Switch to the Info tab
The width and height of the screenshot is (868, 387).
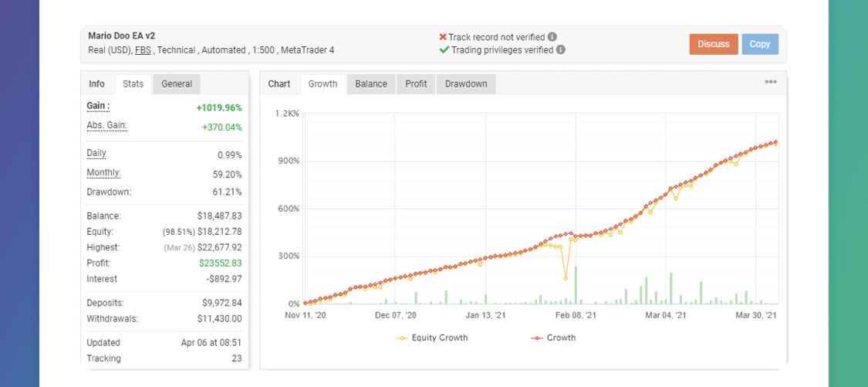pyautogui.click(x=97, y=83)
